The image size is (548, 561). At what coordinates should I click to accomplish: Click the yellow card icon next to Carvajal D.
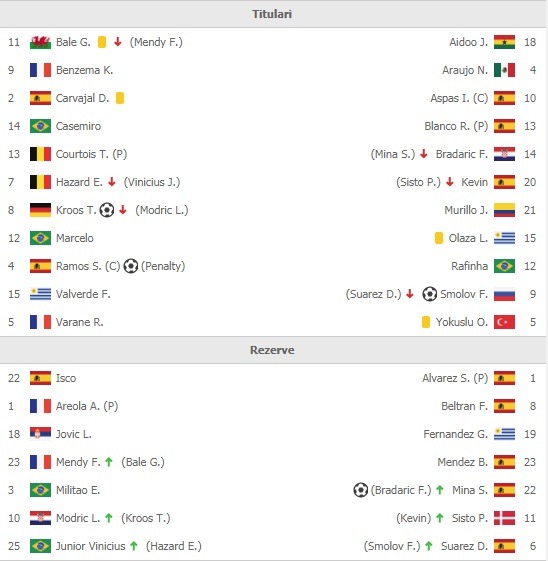pyautogui.click(x=120, y=98)
